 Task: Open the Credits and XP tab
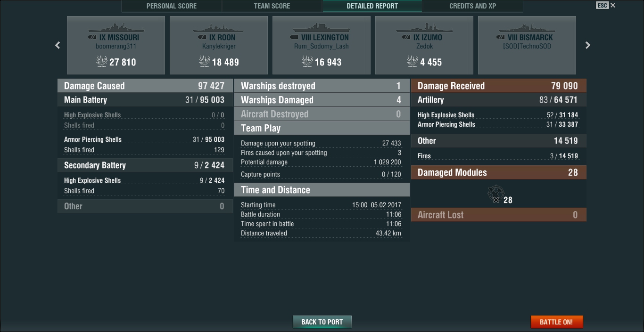tap(473, 6)
